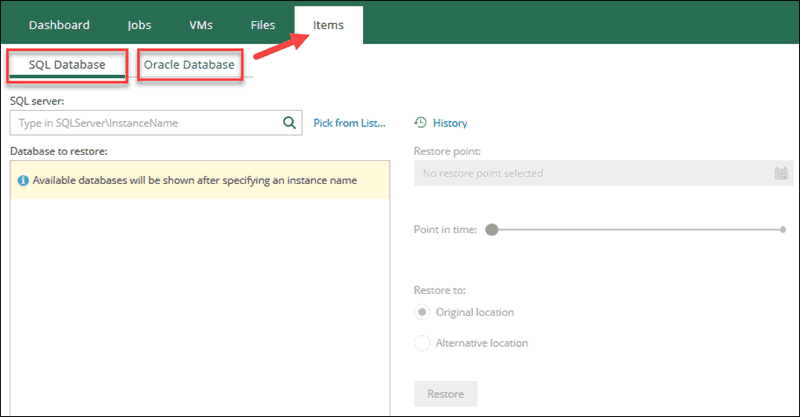Viewport: 800px width, 417px height.
Task: Open the calendar icon for restore point
Action: (x=781, y=173)
